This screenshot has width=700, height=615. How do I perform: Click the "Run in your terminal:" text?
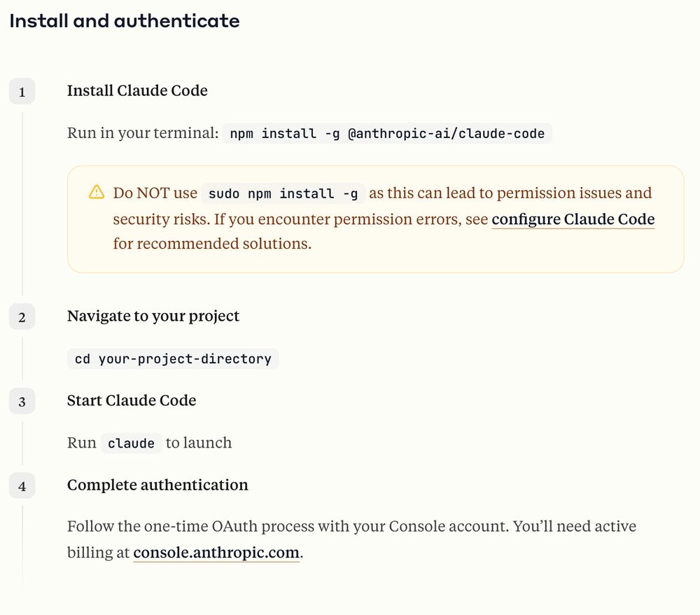(x=143, y=133)
